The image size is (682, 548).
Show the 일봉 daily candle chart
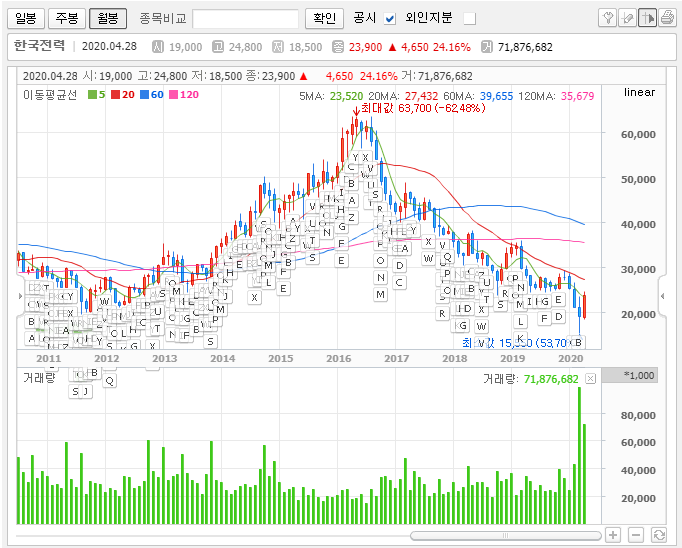tap(26, 18)
